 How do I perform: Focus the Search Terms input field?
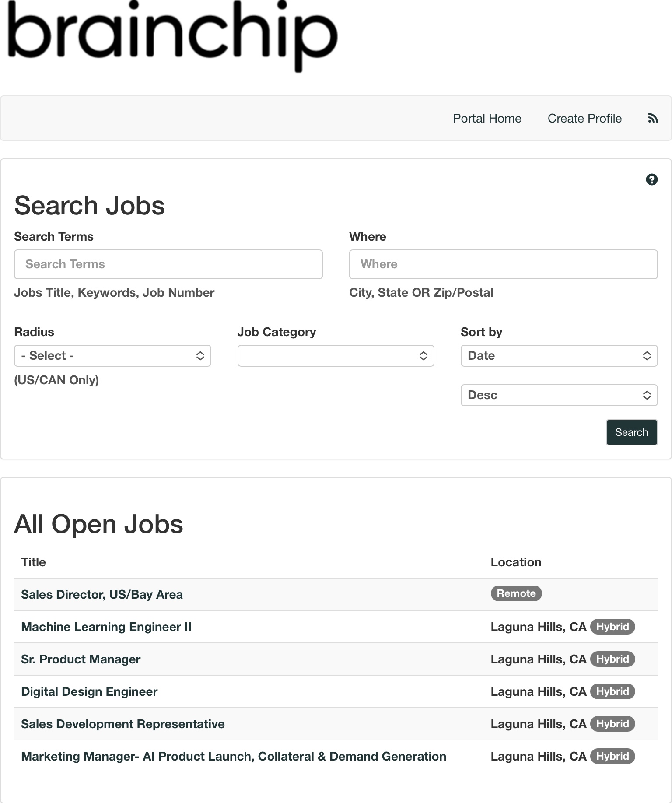coord(168,264)
